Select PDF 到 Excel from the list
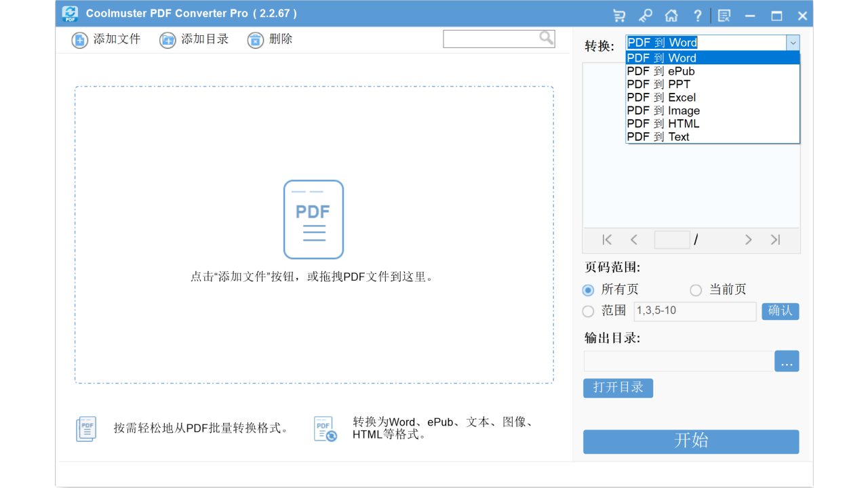868x488 pixels. point(660,97)
